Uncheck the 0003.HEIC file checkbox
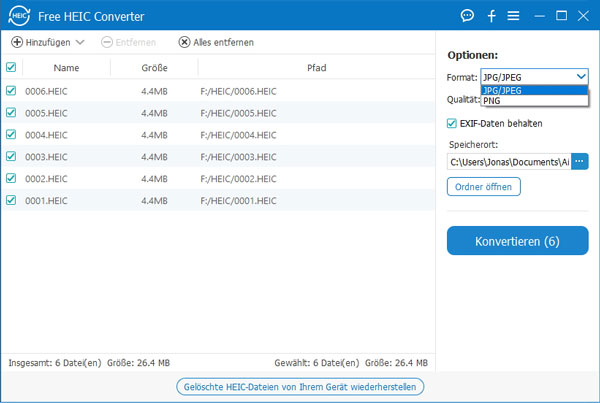 11,156
